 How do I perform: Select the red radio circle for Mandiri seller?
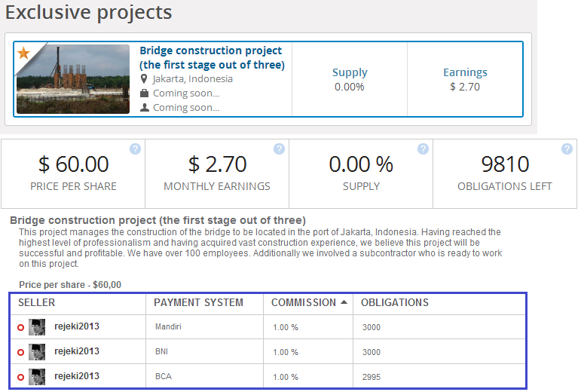click(20, 328)
